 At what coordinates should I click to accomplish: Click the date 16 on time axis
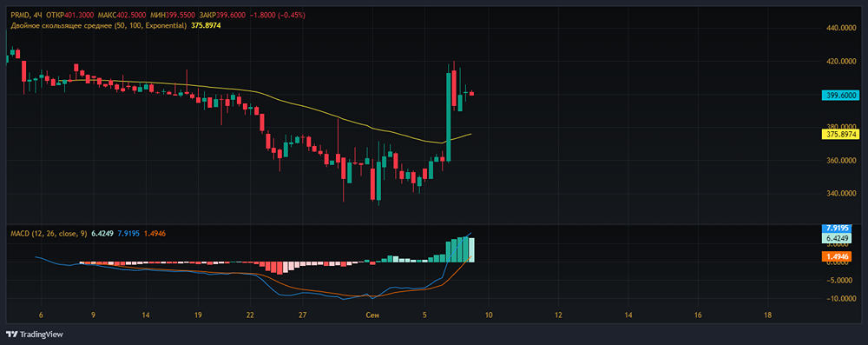(698, 315)
